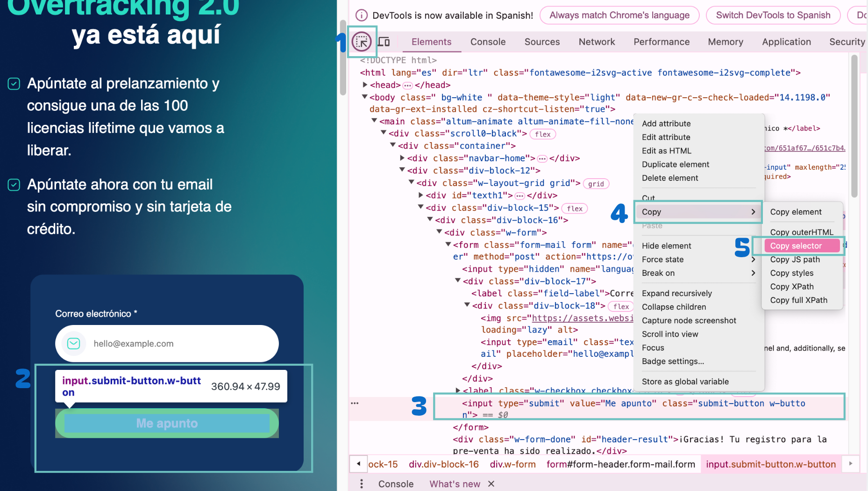The image size is (868, 491).
Task: Click 'Always match Chrome's language' button
Action: [x=619, y=15]
